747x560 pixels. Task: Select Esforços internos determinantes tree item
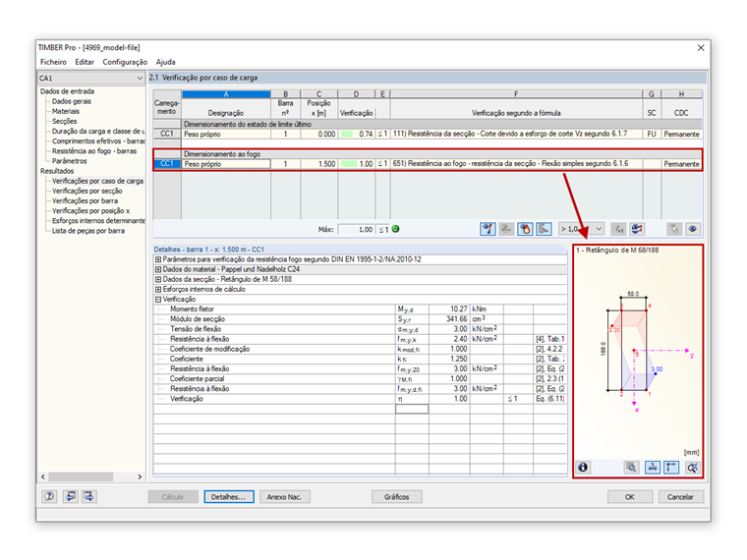(x=98, y=221)
